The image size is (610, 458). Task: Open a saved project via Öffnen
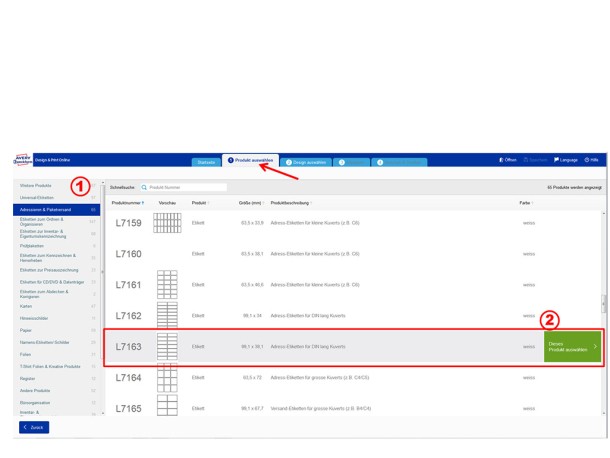[508, 160]
